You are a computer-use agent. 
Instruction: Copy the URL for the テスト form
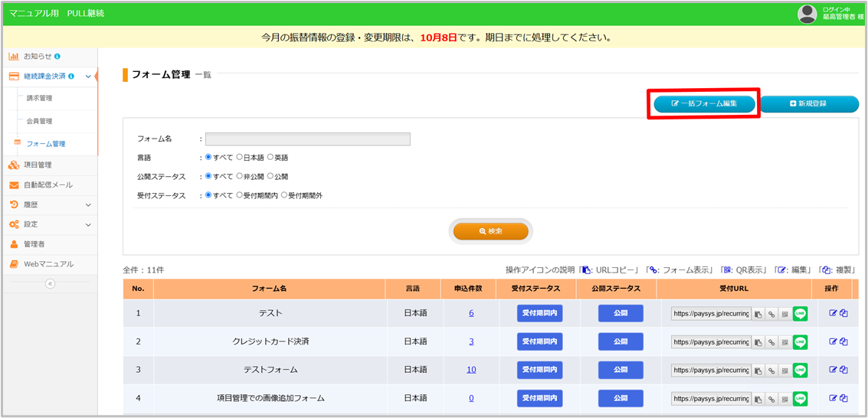click(x=758, y=314)
